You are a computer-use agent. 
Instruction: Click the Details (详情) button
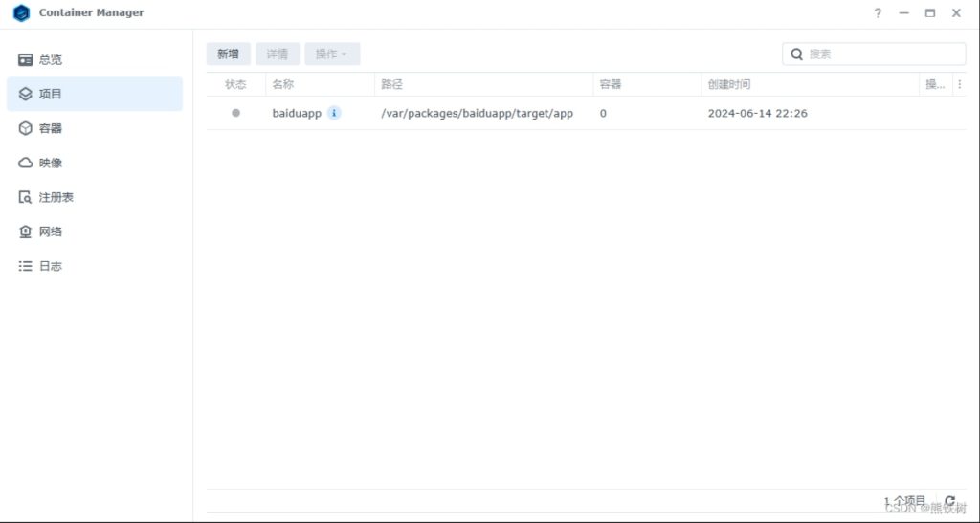278,54
